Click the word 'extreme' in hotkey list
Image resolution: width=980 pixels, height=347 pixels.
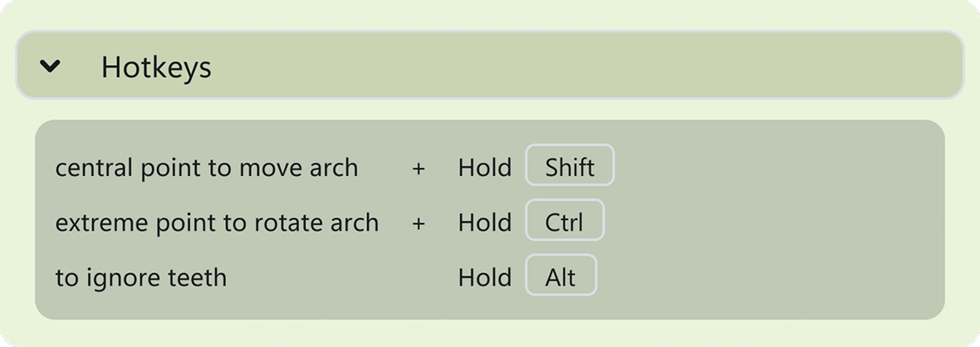pos(97,224)
